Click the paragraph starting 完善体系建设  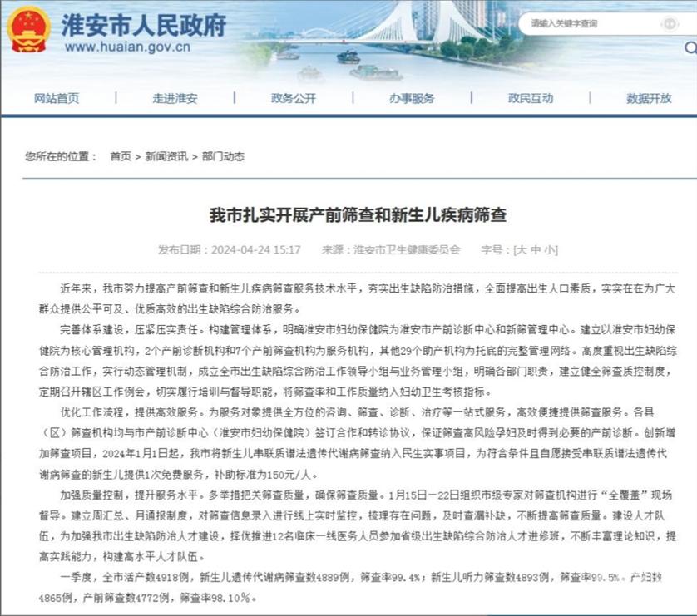[358, 361]
